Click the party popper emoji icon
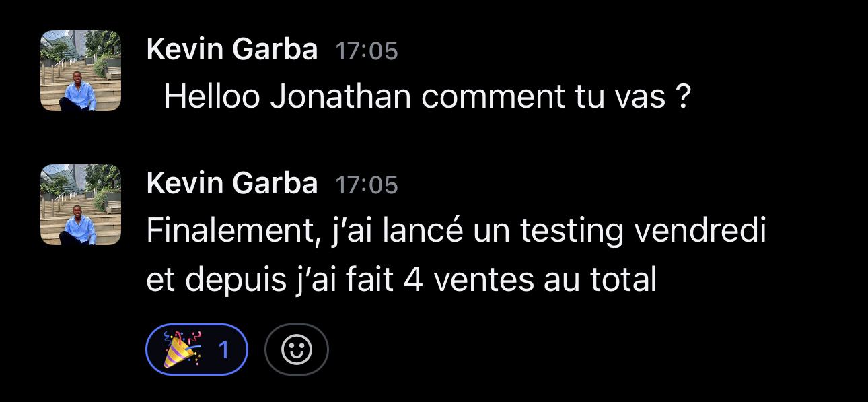868x402 pixels. tap(183, 349)
